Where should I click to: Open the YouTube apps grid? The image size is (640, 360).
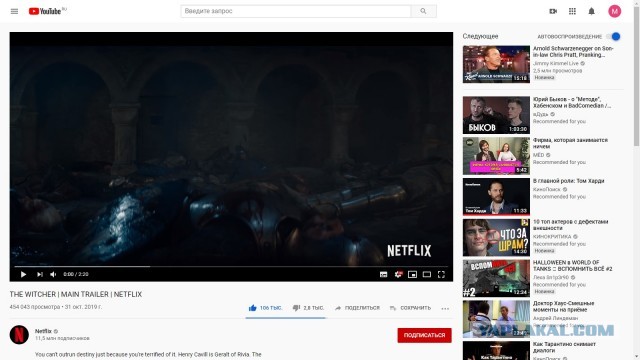[x=572, y=11]
